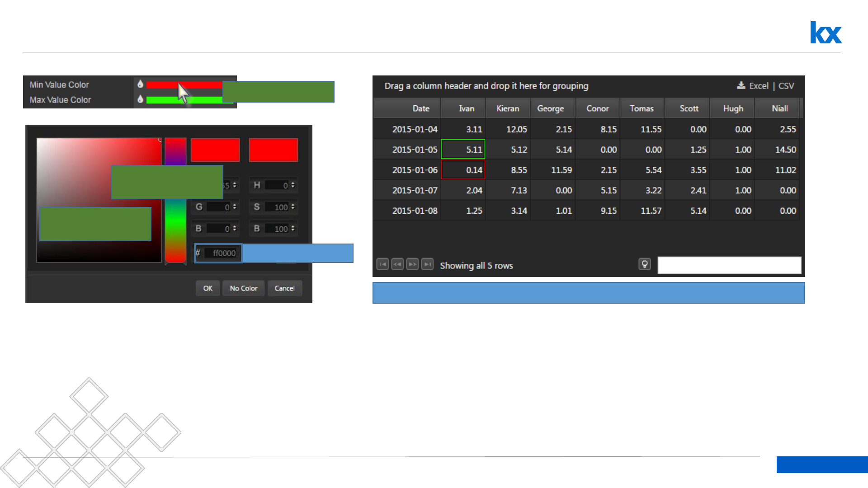Click the Max Value Color droplet icon

point(140,99)
